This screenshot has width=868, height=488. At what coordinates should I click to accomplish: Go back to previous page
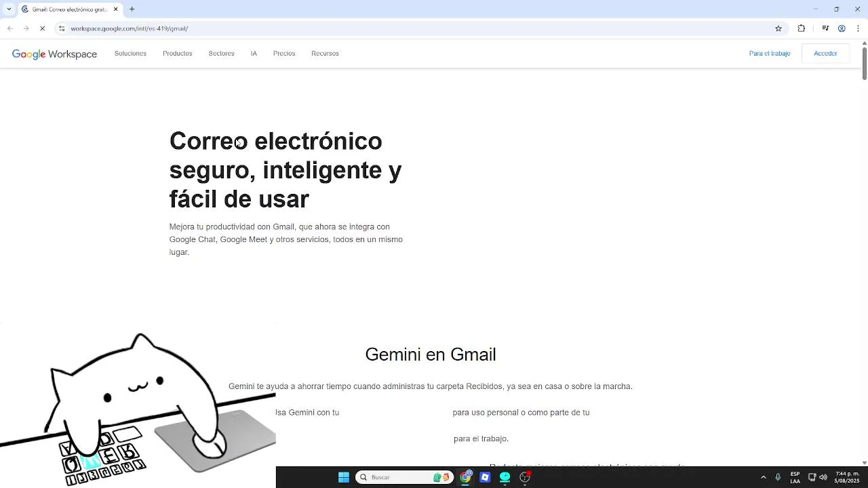coord(9,28)
